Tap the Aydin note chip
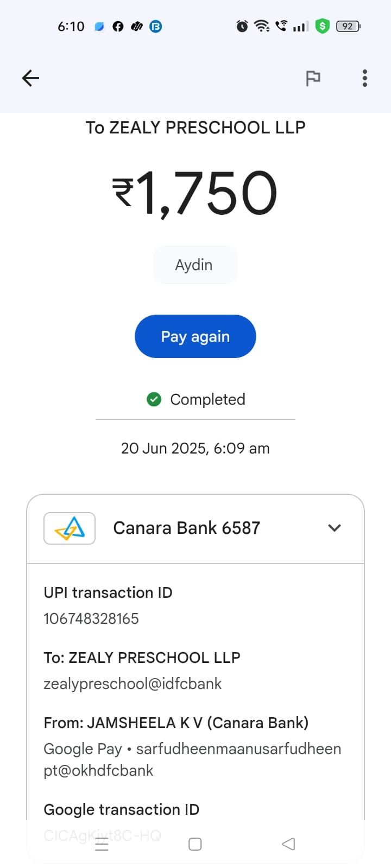 click(194, 265)
